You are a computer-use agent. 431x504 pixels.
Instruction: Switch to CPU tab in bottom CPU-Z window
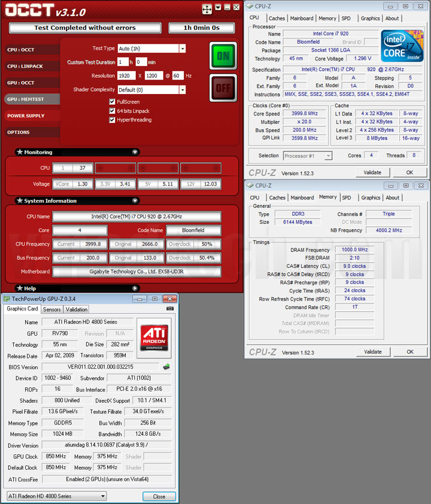pyautogui.click(x=254, y=198)
